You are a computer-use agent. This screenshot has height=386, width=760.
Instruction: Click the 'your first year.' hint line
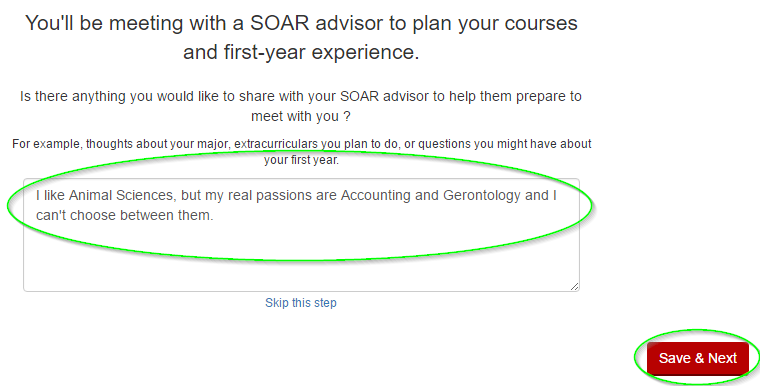[x=301, y=160]
